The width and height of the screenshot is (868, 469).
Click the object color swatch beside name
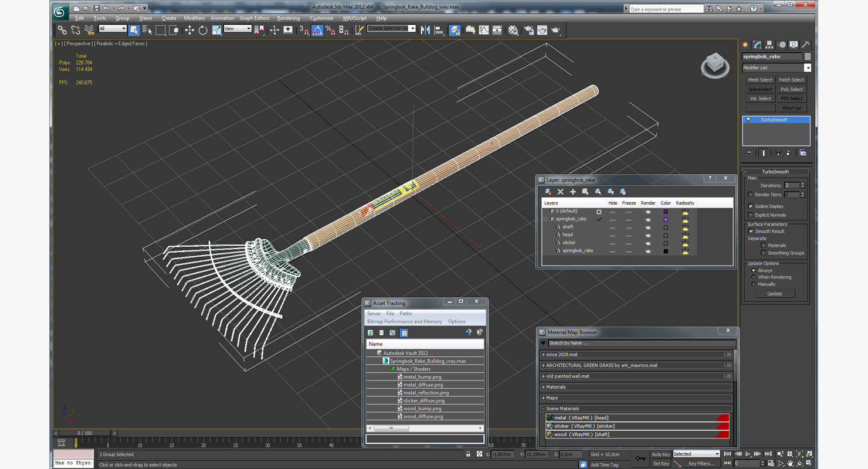point(808,56)
